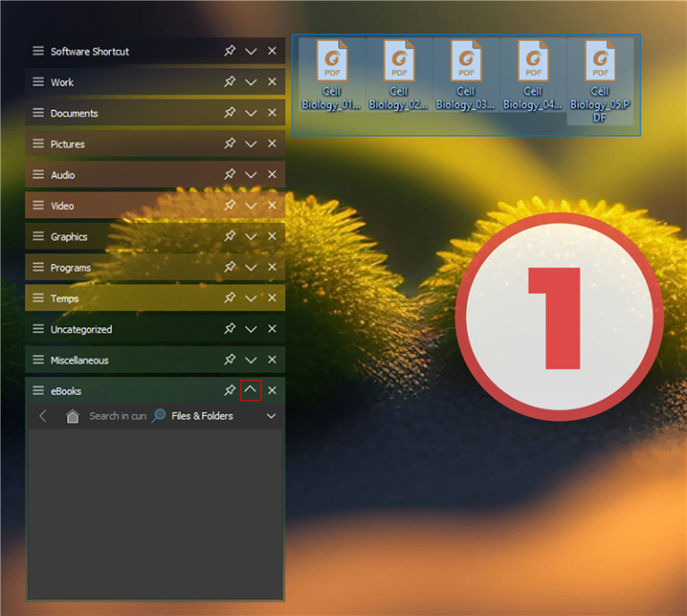Viewport: 687px width, 616px height.
Task: Go back with the left arrow in eBooks
Action: (x=43, y=416)
